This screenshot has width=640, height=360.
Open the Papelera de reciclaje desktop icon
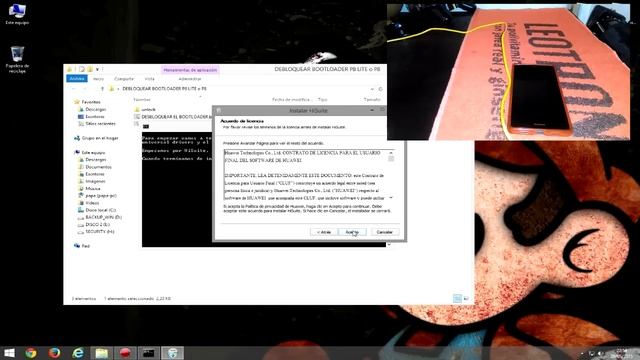pyautogui.click(x=17, y=60)
